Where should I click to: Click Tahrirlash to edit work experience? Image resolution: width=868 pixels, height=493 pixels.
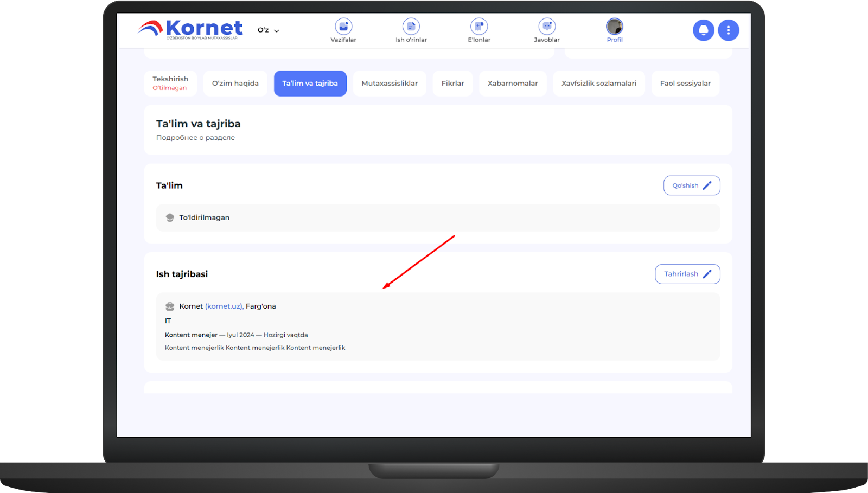tap(687, 274)
